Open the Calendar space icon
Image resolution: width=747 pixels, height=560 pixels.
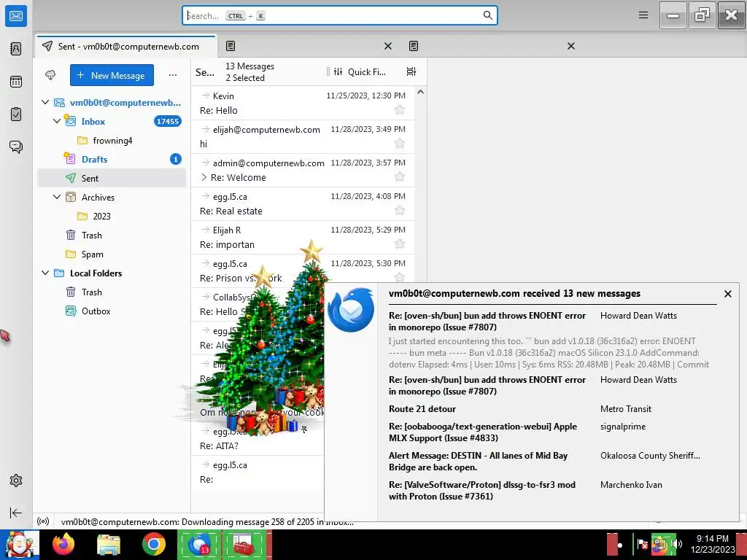click(16, 82)
